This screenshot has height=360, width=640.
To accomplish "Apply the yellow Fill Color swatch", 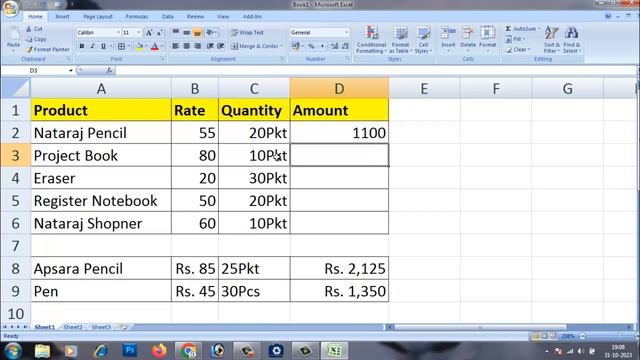I will (x=139, y=47).
